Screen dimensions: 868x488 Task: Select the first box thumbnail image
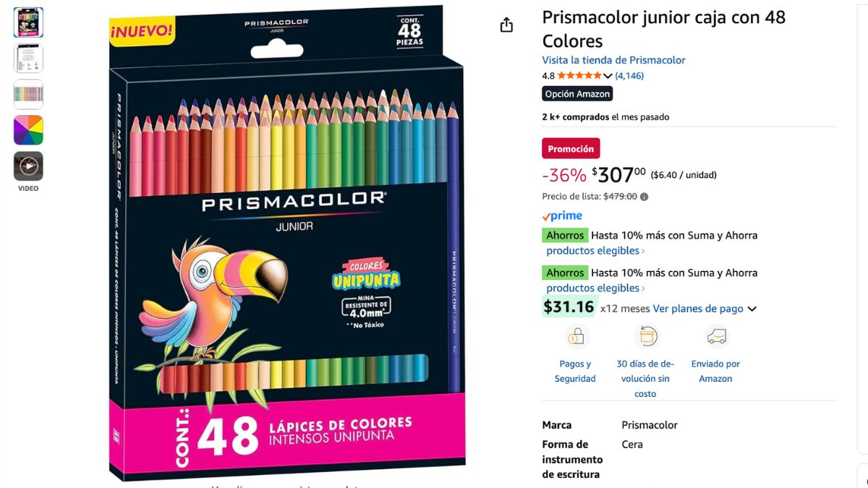(28, 22)
